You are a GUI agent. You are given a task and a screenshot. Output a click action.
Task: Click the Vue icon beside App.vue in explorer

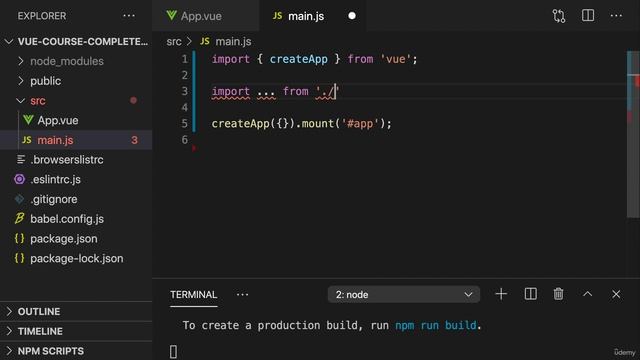coord(28,120)
